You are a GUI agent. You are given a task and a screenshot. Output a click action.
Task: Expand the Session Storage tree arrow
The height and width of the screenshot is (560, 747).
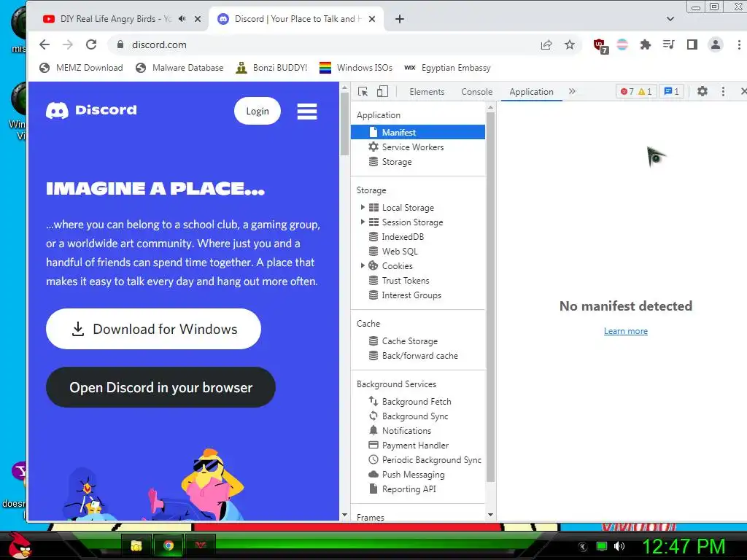[363, 222]
